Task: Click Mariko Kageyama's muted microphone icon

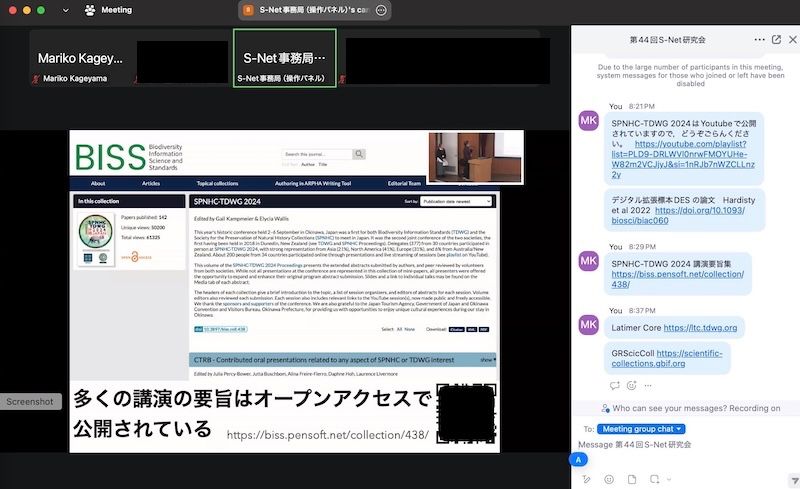Action: tap(36, 79)
